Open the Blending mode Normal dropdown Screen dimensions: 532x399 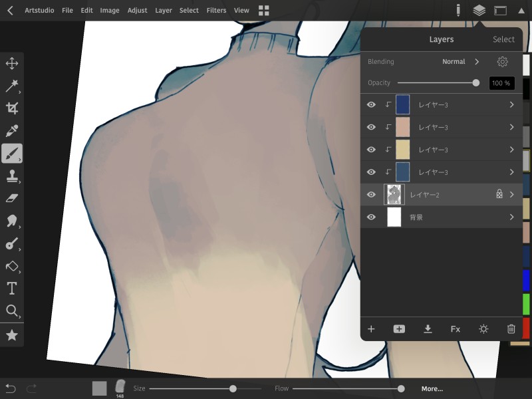460,62
